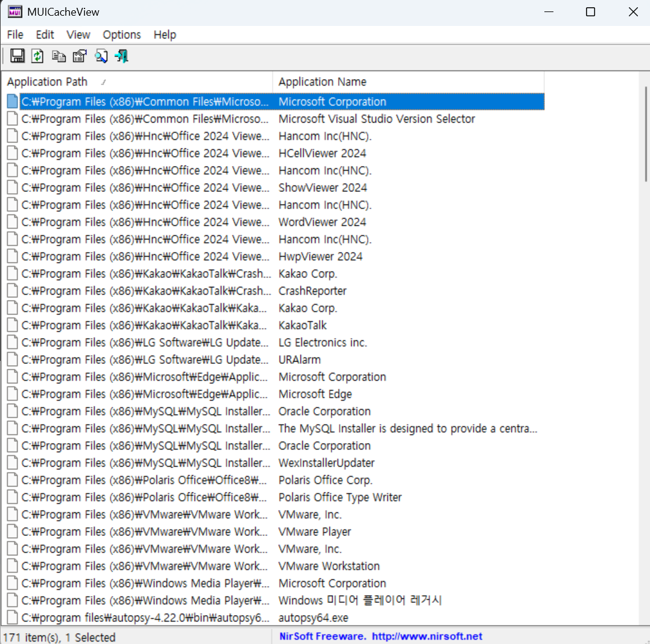Click the file icon of the VMware Workstation row
Image resolution: width=650 pixels, height=644 pixels.
click(x=13, y=566)
